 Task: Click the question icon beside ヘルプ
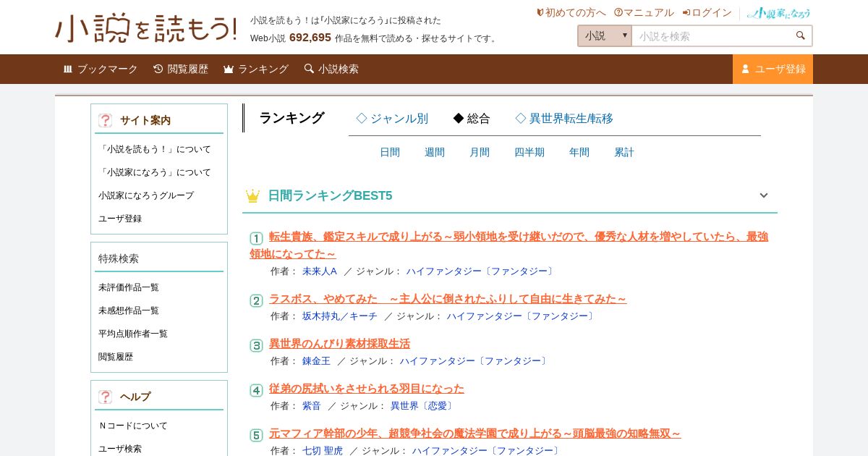point(106,397)
